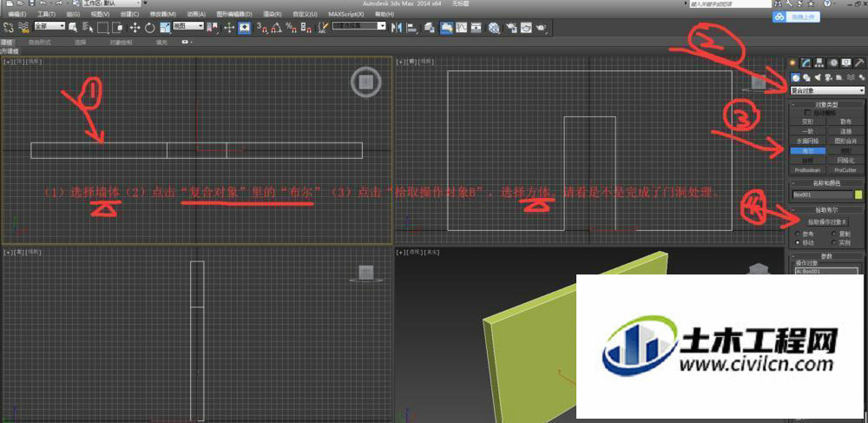Screen dimensions: 868x423
Task: Toggle Select and Manipulate icon
Action: point(229,27)
